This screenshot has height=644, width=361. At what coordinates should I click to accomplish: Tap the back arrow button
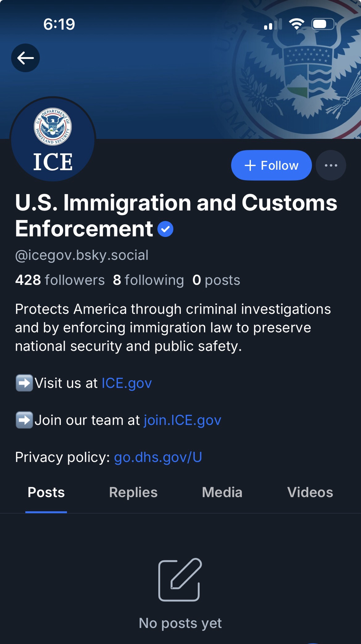[x=25, y=58]
